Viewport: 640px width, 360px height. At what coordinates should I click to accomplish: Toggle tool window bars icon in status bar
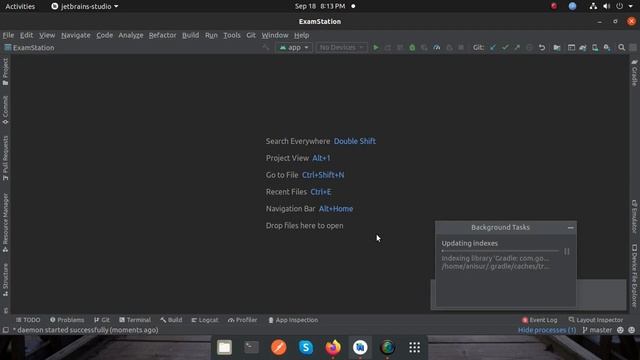click(6, 330)
